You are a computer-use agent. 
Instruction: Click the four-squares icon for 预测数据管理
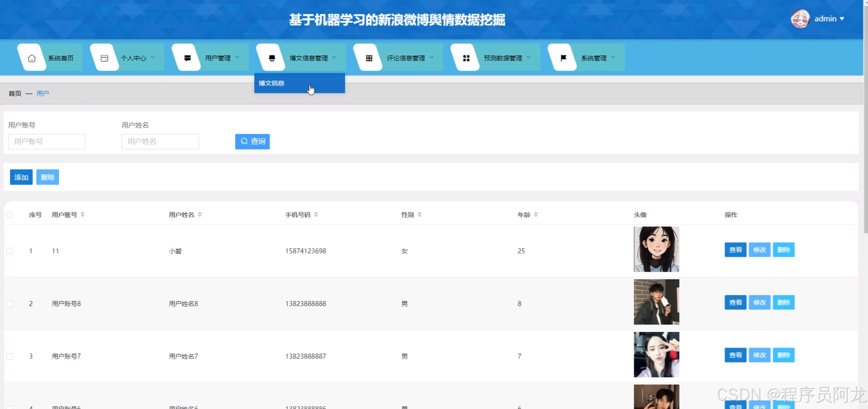466,58
